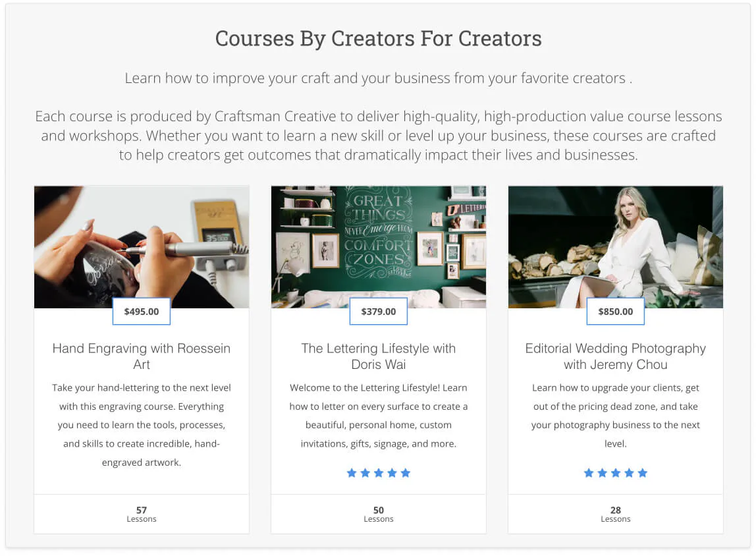Open the green lettering wall course image
Image resolution: width=756 pixels, height=556 pixels.
coord(379,247)
